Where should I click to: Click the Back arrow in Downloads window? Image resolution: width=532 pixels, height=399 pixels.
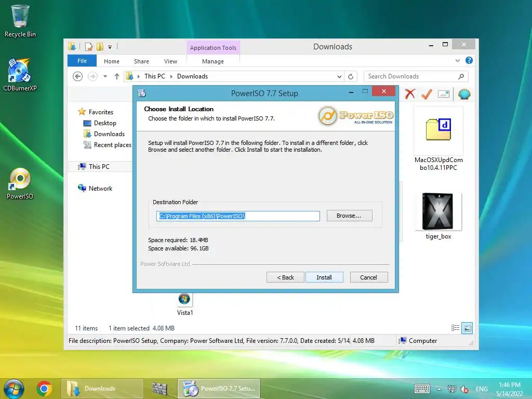[78, 76]
